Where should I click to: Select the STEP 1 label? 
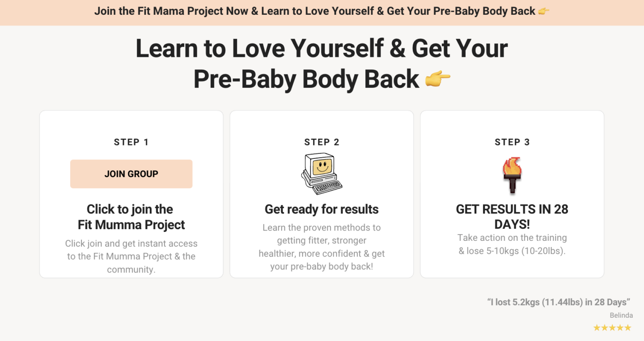coord(131,142)
